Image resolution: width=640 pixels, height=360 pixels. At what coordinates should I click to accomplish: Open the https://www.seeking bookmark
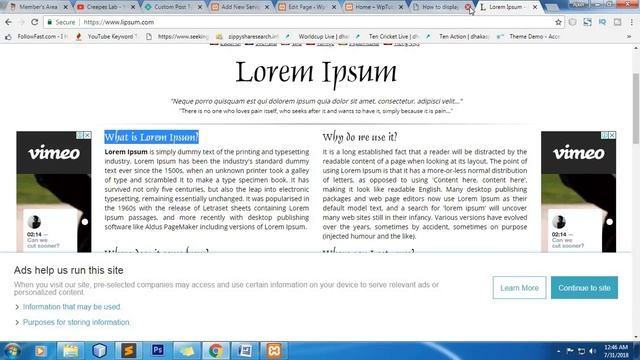(x=178, y=36)
